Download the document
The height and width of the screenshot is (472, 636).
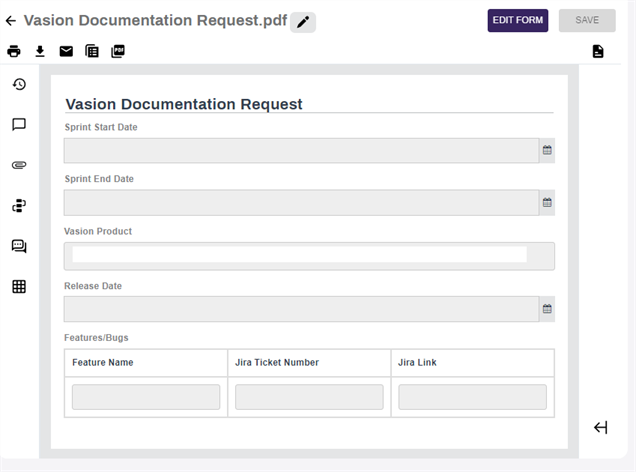(x=40, y=51)
